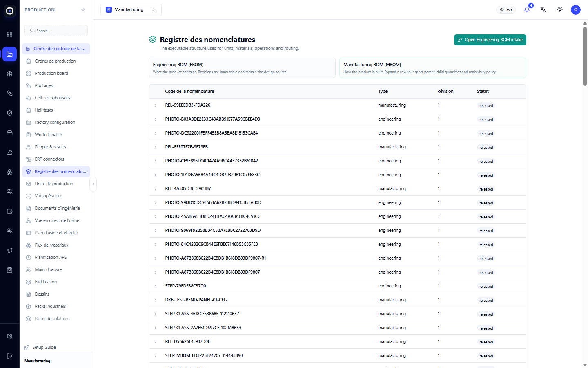The width and height of the screenshot is (588, 368).
Task: Open the user avatar O menu
Action: (576, 9)
